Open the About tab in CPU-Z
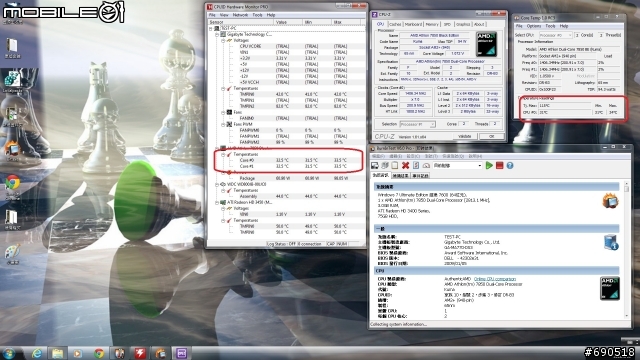Screen dimensions: 640x360 pos(479,24)
